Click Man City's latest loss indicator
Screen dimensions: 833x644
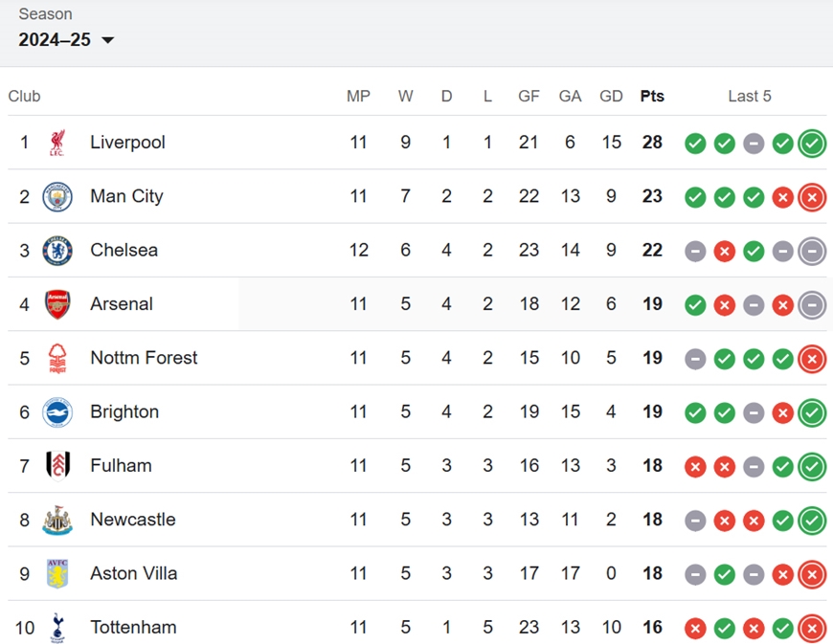pyautogui.click(x=812, y=197)
